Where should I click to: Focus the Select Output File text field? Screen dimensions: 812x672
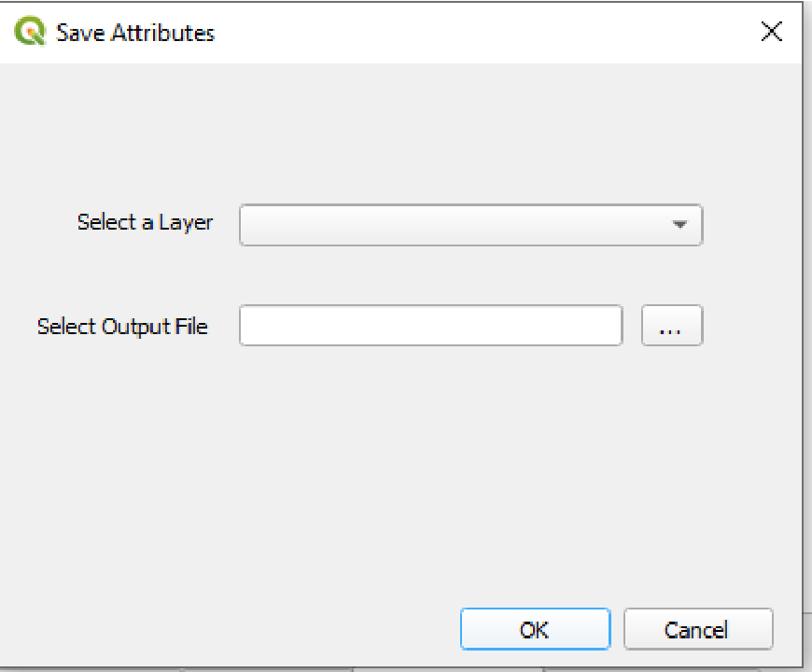tap(430, 326)
